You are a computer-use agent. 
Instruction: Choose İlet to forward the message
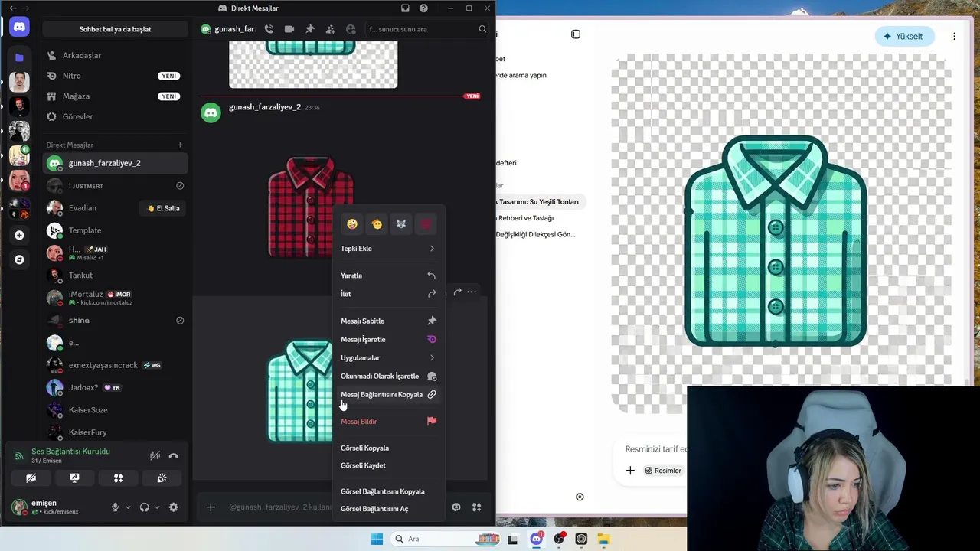click(x=388, y=294)
